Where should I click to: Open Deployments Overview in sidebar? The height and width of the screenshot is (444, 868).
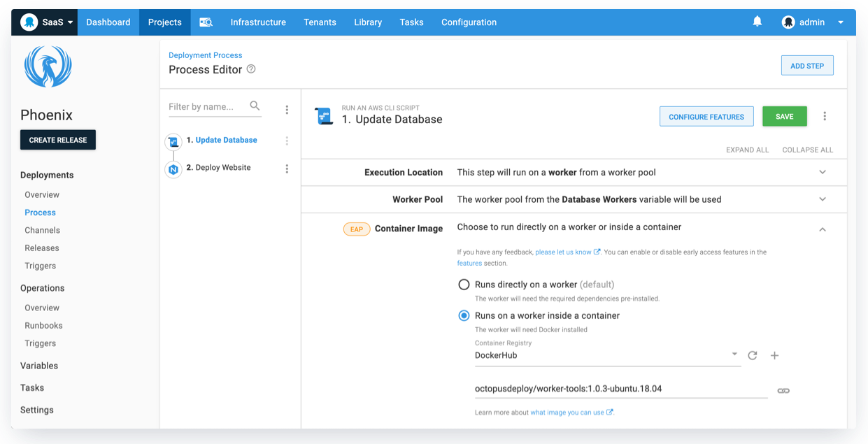pos(42,195)
